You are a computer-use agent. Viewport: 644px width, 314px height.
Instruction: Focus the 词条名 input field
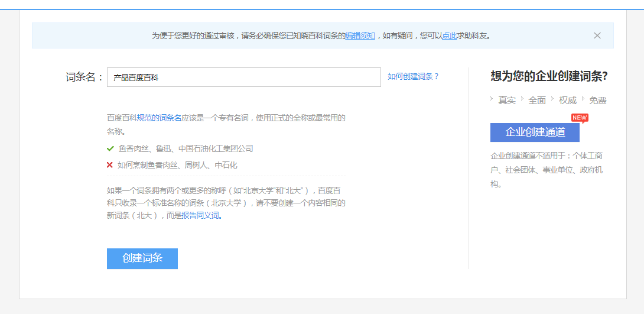tap(243, 77)
